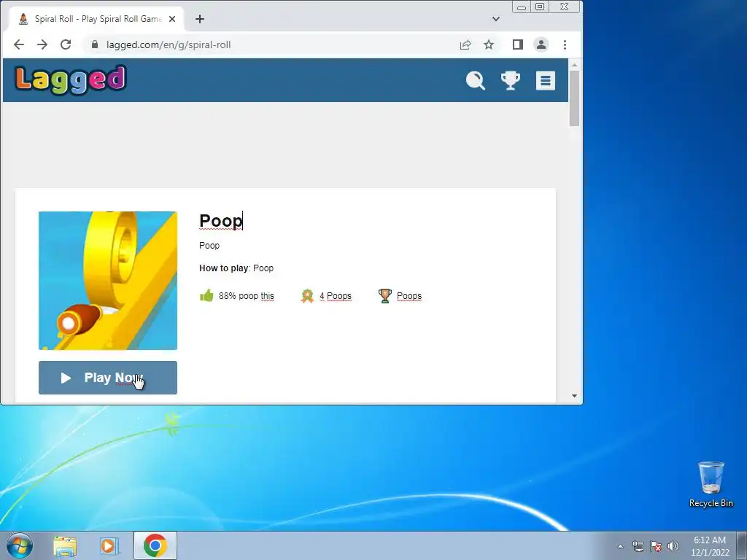Expand the tab search dropdown arrow
This screenshot has height=560, width=747.
(496, 19)
